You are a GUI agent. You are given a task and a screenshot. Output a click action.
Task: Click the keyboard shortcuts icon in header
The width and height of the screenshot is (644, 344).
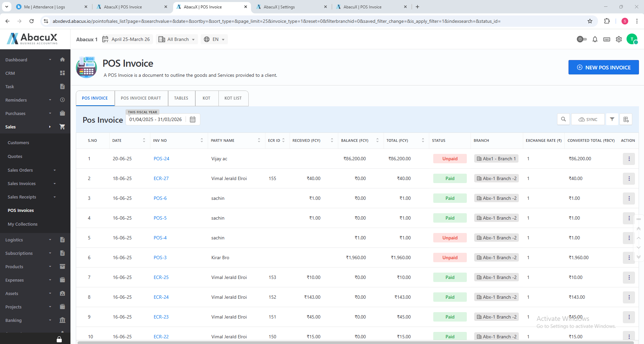pos(606,40)
